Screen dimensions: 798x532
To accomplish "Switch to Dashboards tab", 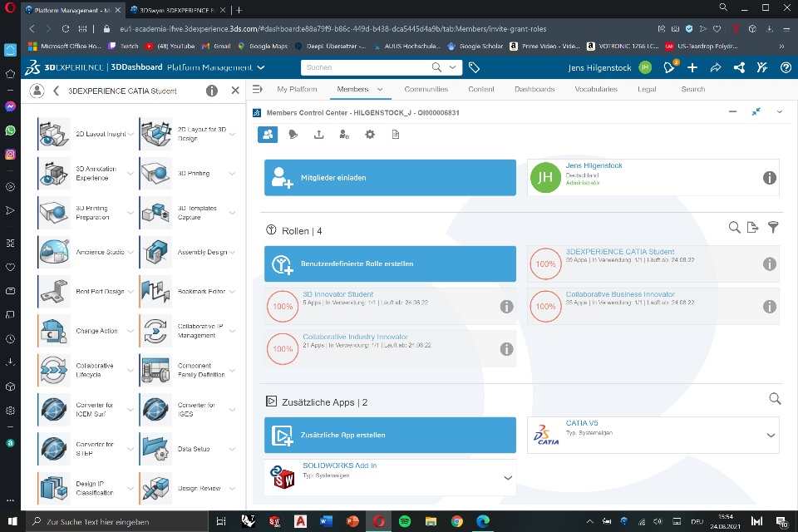I will tap(534, 89).
